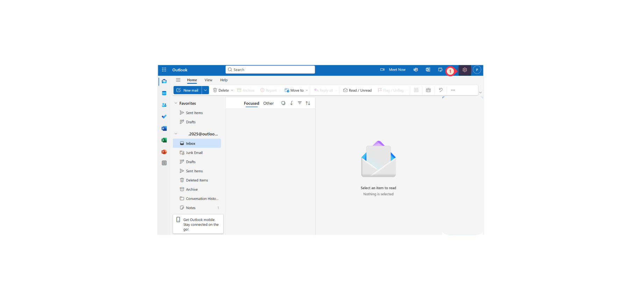The height and width of the screenshot is (299, 644).
Task: Open Move to dropdown arrow
Action: [x=307, y=90]
